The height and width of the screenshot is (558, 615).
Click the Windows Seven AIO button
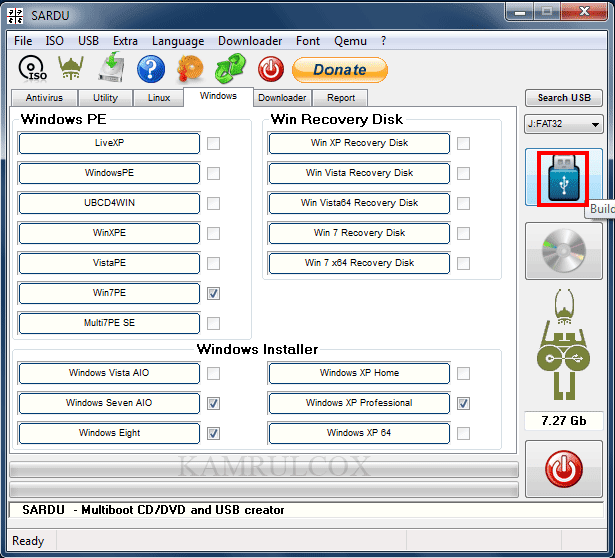[109, 403]
